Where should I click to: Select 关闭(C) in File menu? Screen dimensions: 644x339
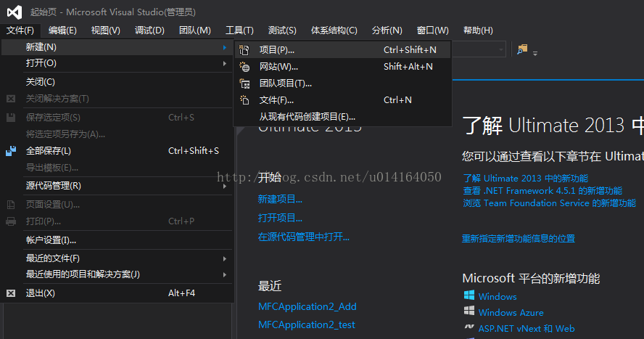tap(117, 82)
